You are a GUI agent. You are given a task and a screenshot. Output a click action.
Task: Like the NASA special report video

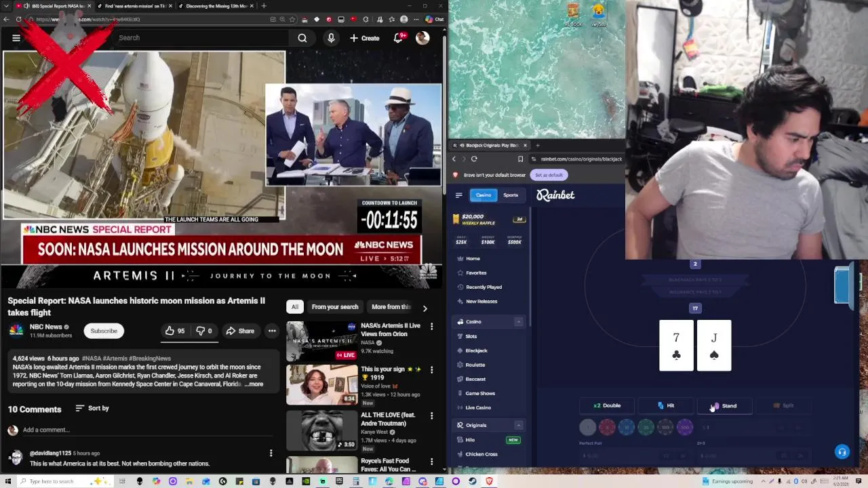174,331
